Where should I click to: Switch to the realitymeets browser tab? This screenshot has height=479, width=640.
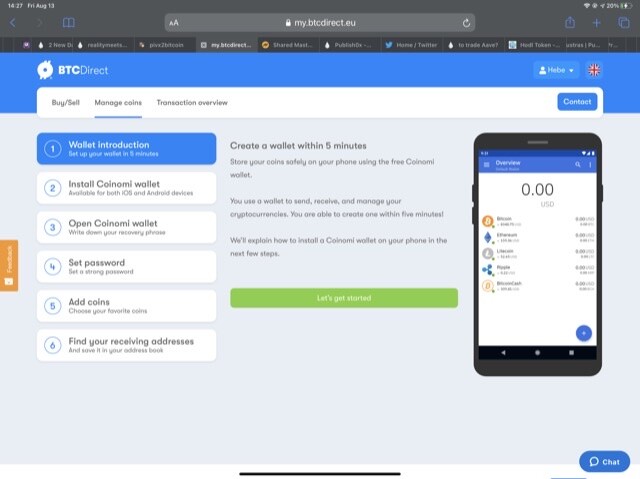(x=103, y=45)
